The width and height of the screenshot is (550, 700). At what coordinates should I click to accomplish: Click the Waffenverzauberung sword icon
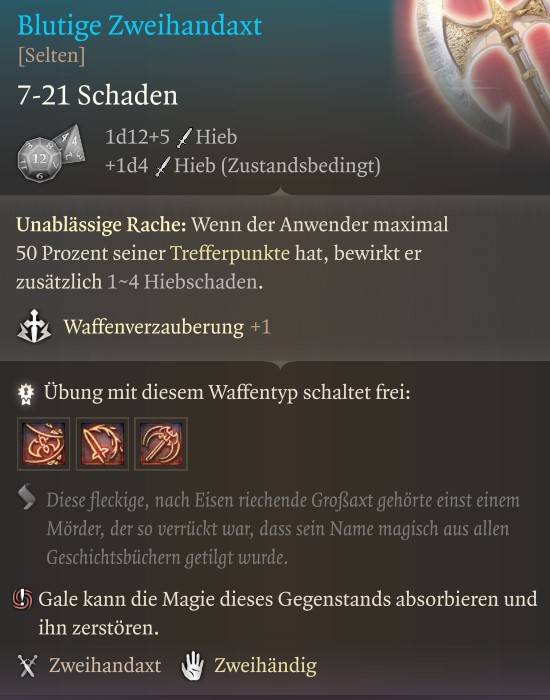[34, 327]
